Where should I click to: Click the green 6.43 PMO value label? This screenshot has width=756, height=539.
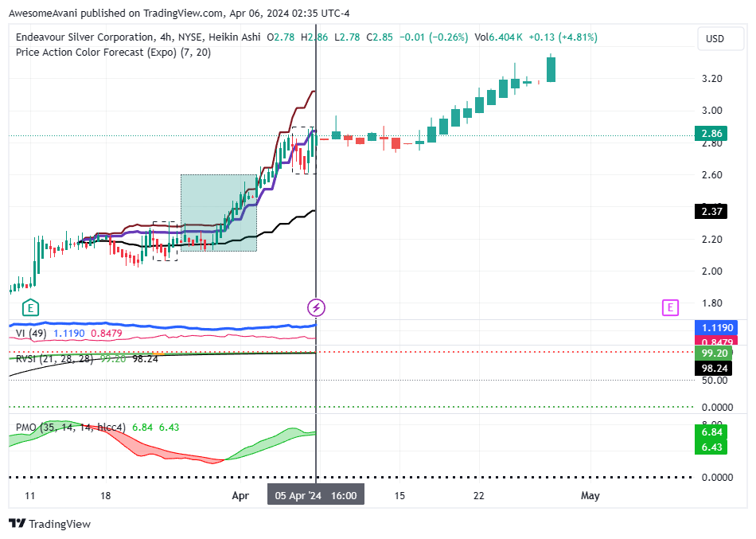pos(711,447)
